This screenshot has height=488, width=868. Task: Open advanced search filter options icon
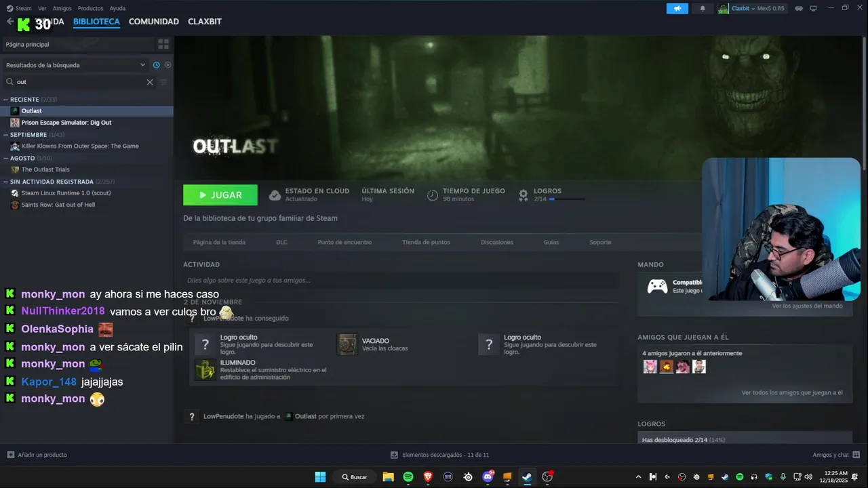(163, 82)
